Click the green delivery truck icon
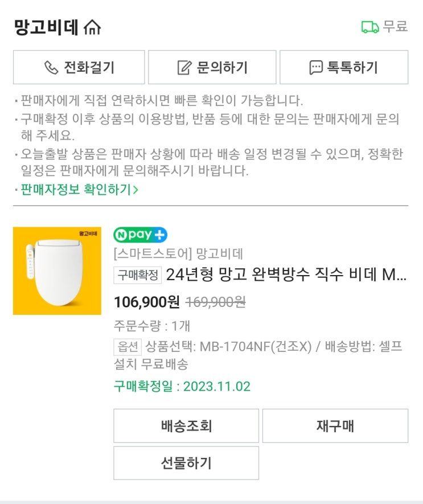Image resolution: width=423 pixels, height=504 pixels. (x=370, y=27)
